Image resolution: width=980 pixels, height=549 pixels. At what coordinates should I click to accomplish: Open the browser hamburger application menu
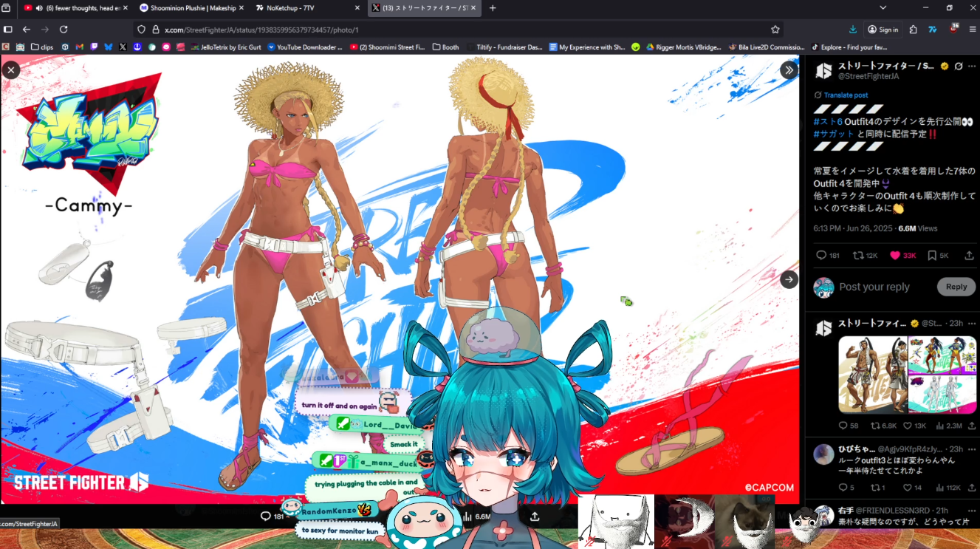[x=972, y=30]
